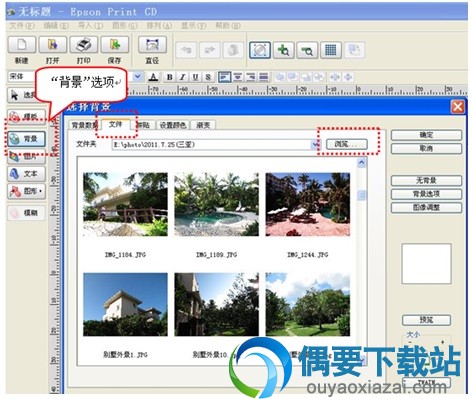This screenshot has width=472, height=399.
Task: Click the zoom out magnifier icon
Action: point(307,50)
